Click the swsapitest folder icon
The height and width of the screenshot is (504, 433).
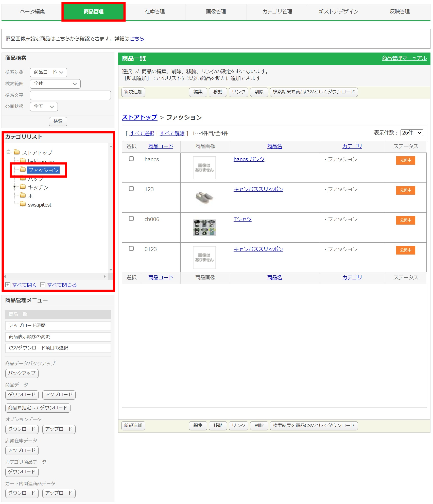click(x=23, y=204)
